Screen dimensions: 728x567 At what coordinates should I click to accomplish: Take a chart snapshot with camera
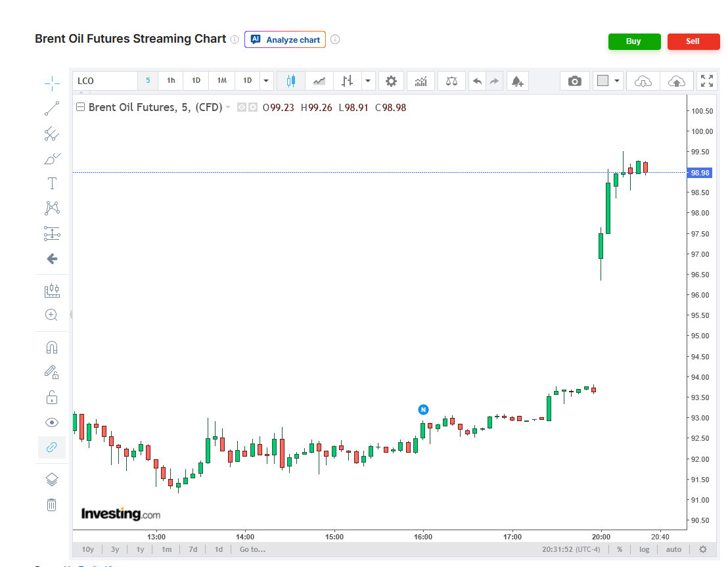click(x=575, y=81)
